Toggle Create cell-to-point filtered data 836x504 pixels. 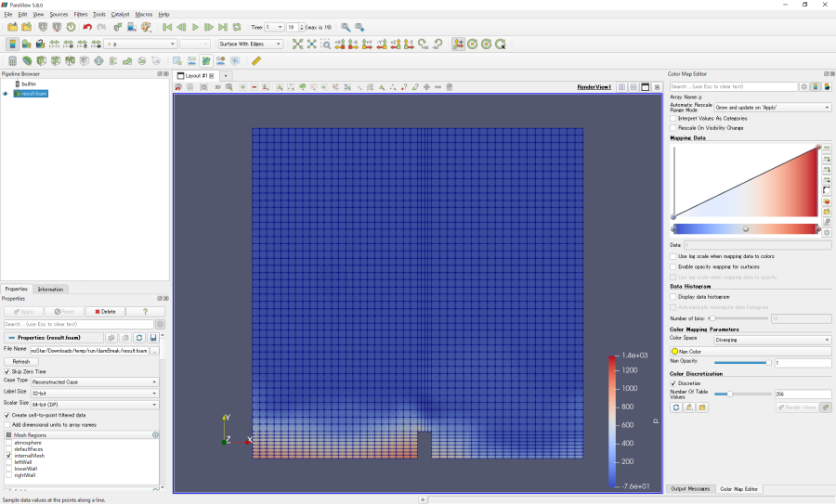tap(7, 415)
